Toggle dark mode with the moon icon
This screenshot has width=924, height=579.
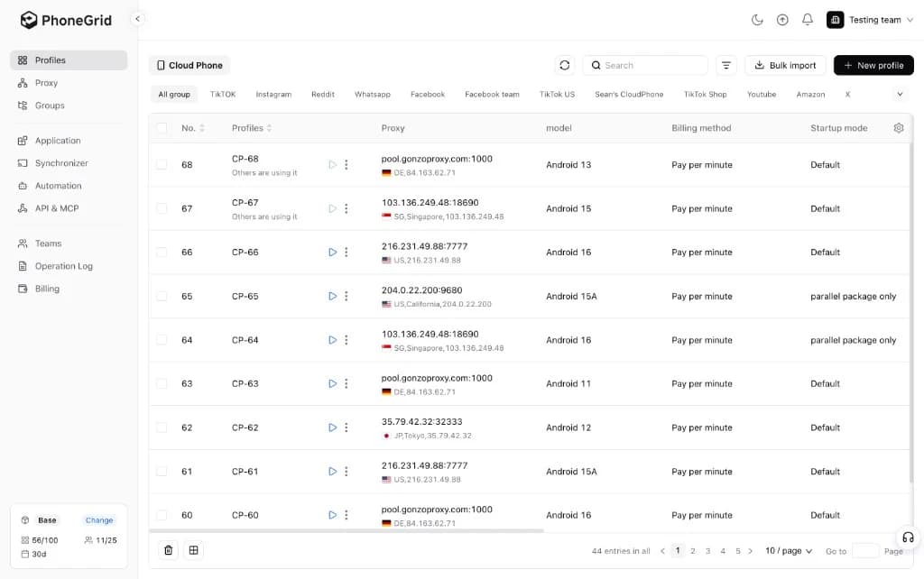click(x=757, y=18)
